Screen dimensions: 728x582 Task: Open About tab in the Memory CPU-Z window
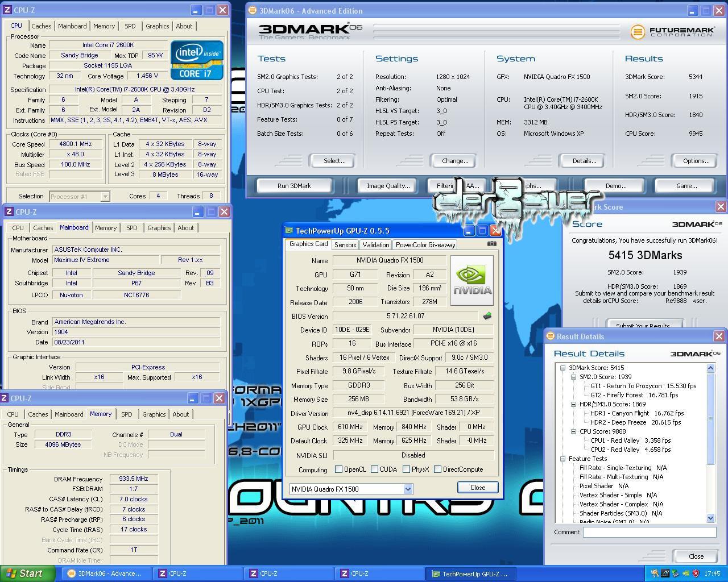tap(181, 414)
